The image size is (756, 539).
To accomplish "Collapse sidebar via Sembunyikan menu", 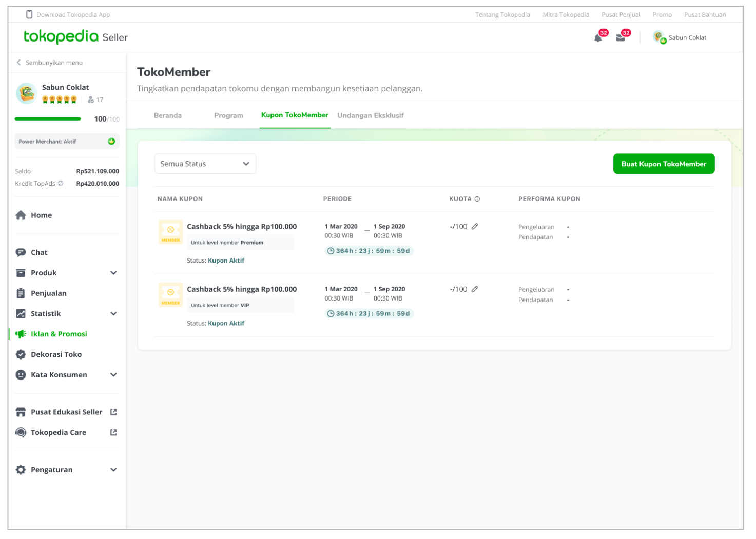I will [x=49, y=63].
